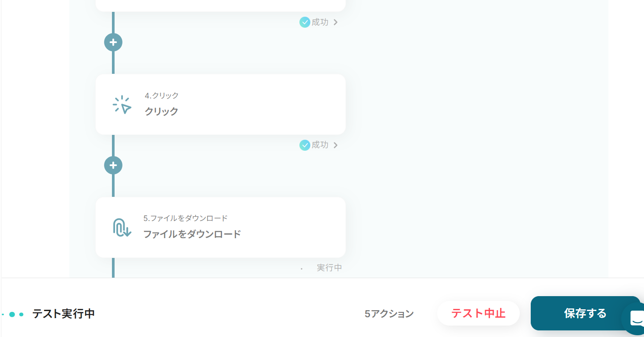Image resolution: width=644 pixels, height=337 pixels.
Task: Open the クリック action card
Action: [220, 104]
